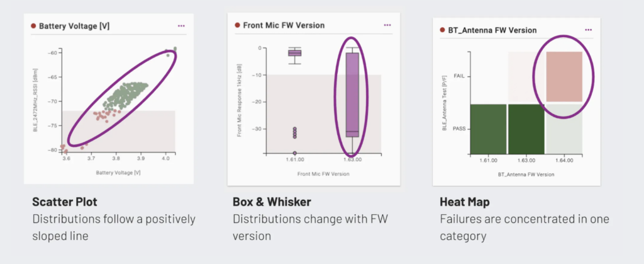This screenshot has width=644, height=264.
Task: Click the BT_Antenna FW Version card title
Action: tap(492, 30)
